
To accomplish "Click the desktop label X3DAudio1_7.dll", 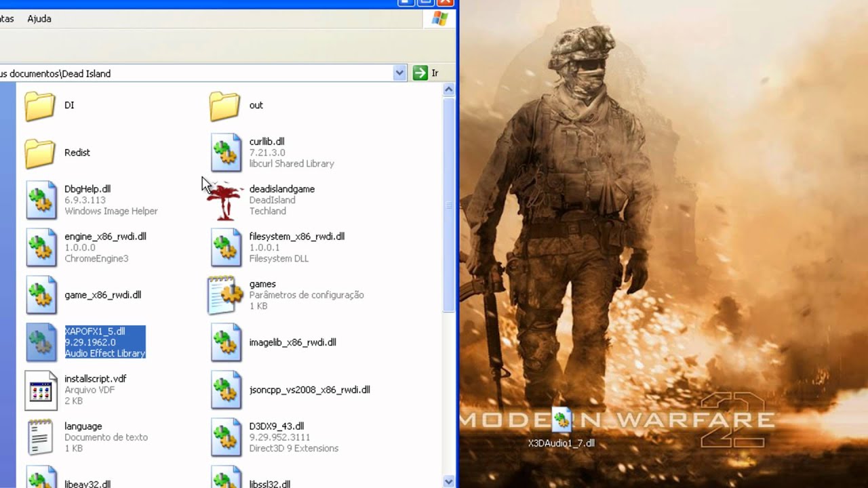I will point(561,443).
